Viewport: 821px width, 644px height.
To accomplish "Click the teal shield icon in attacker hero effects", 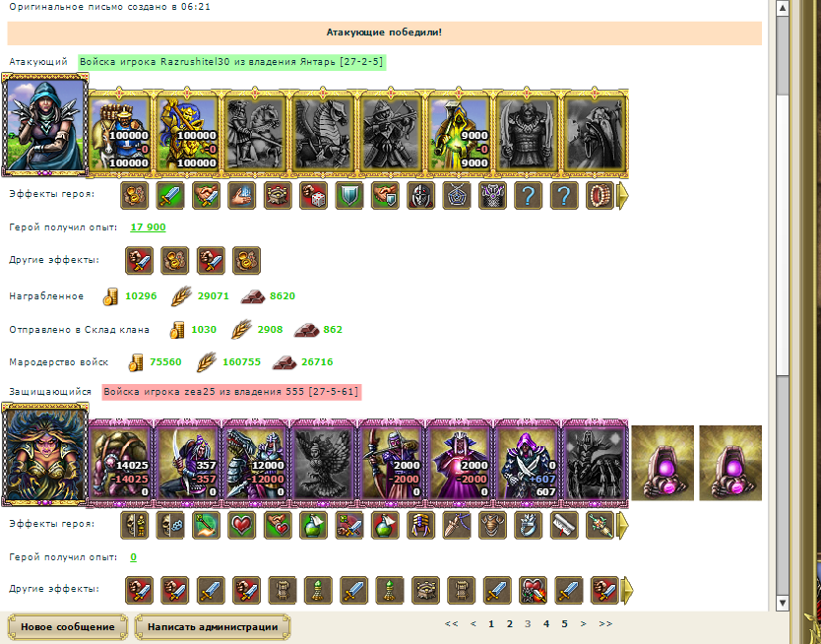I will (349, 196).
